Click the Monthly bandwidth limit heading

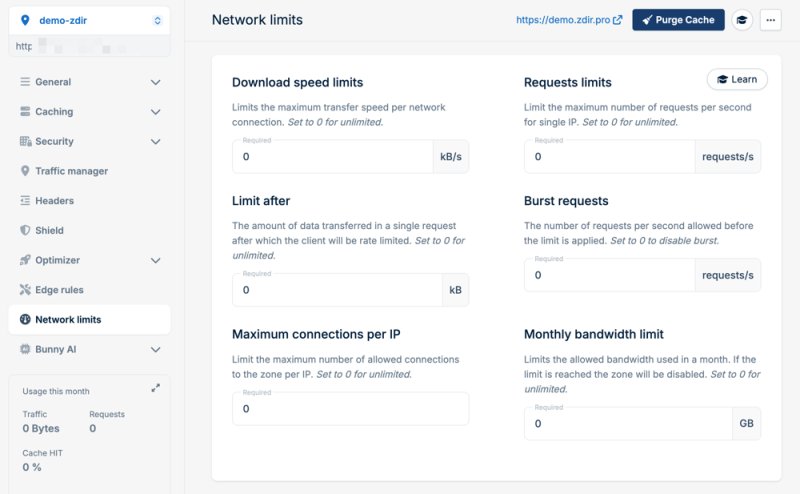point(594,334)
